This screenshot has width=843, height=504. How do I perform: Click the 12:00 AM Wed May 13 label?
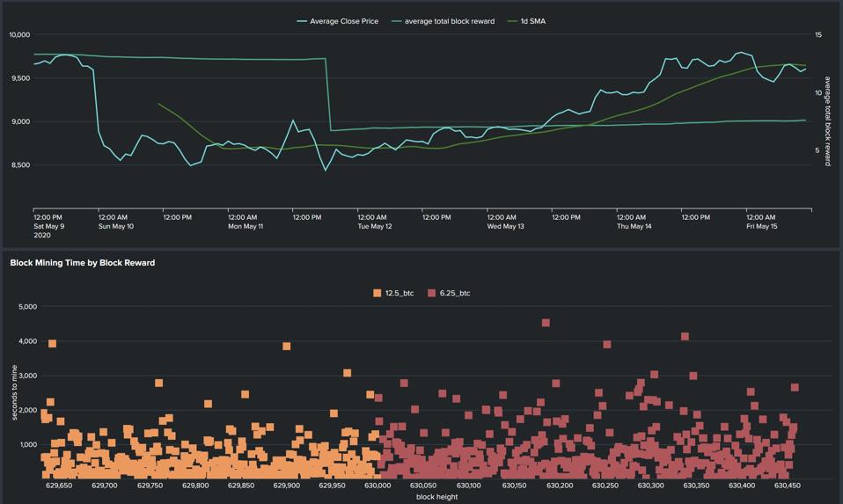tap(505, 222)
